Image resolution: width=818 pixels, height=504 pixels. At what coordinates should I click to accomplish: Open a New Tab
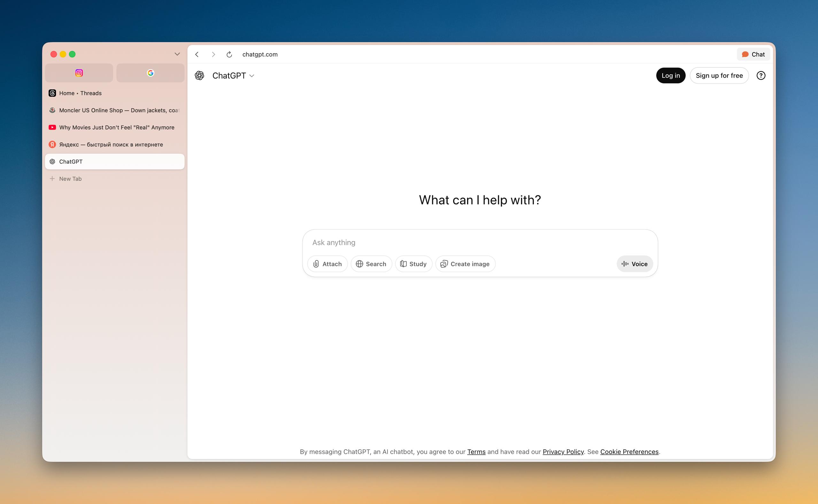(115, 179)
